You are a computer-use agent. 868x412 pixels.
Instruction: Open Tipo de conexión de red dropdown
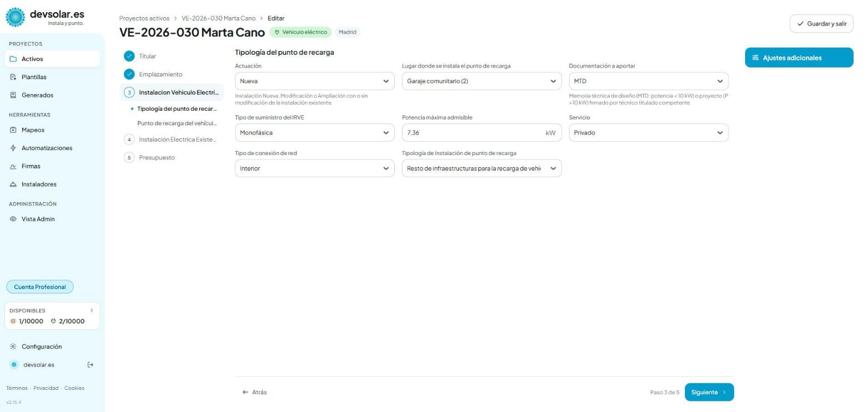tap(315, 168)
